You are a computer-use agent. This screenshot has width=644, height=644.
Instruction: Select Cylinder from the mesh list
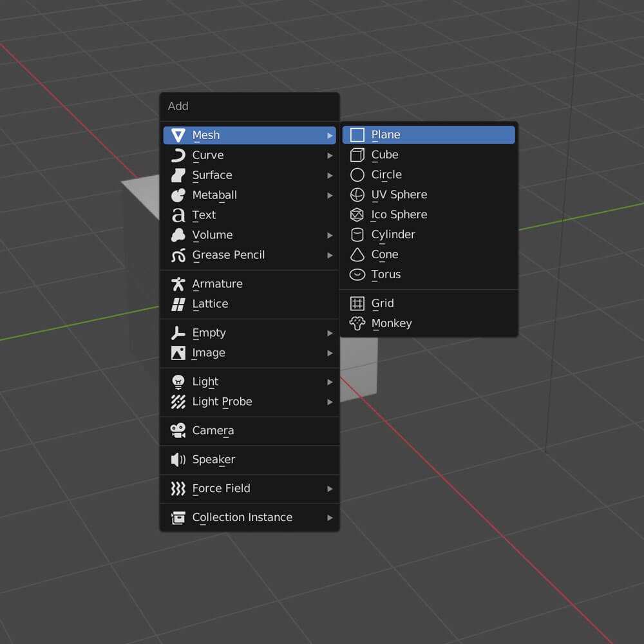coord(393,234)
